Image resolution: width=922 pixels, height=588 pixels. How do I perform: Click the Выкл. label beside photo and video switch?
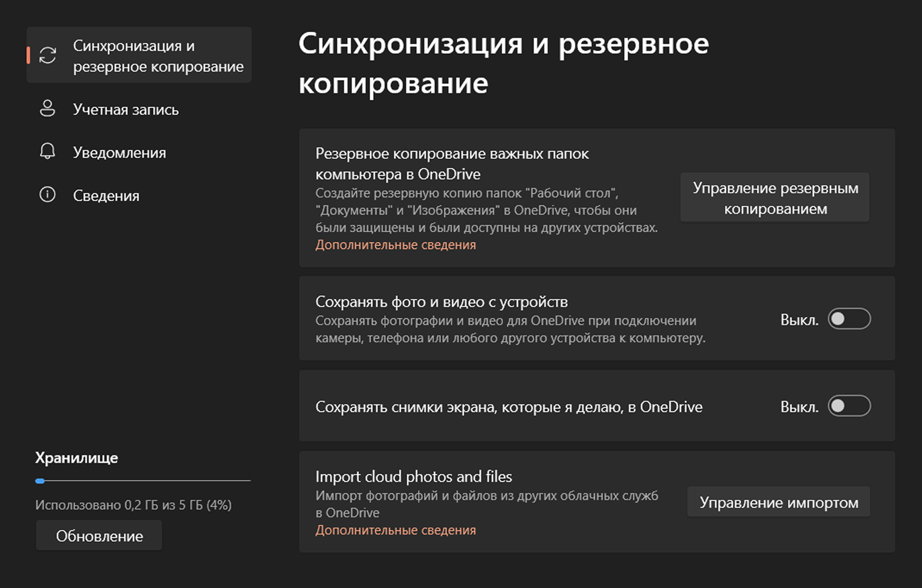(x=799, y=320)
